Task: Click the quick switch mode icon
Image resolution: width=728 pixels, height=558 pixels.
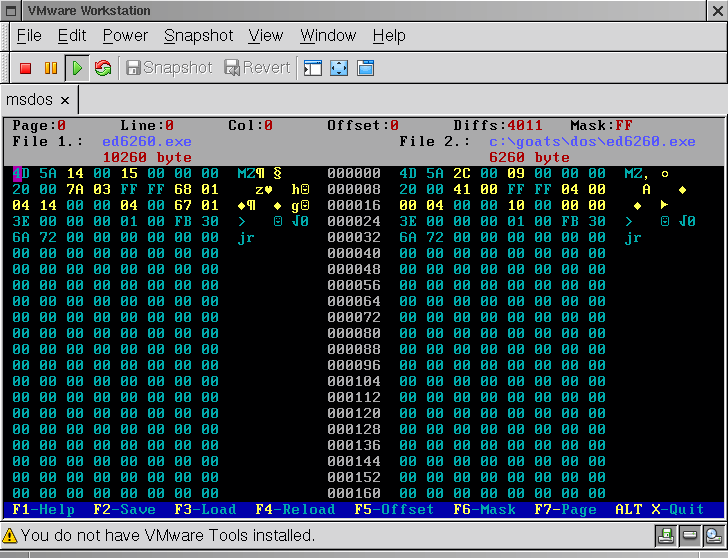Action: pos(365,68)
